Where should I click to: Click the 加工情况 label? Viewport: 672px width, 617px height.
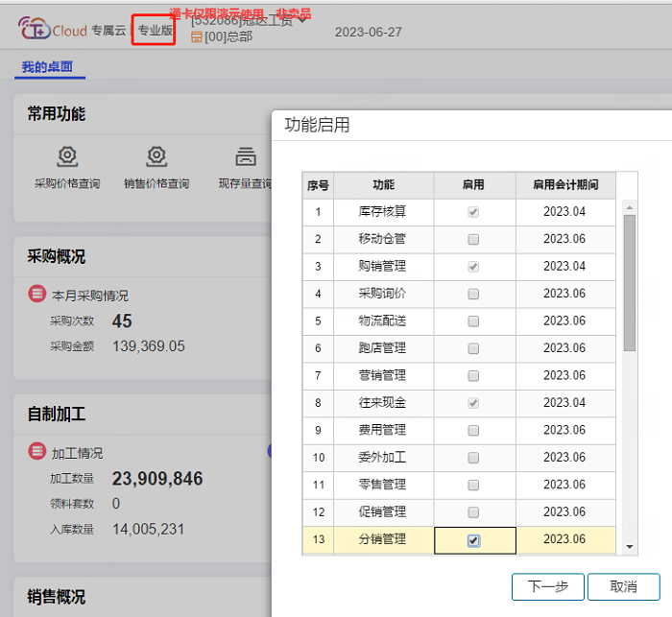pos(77,453)
